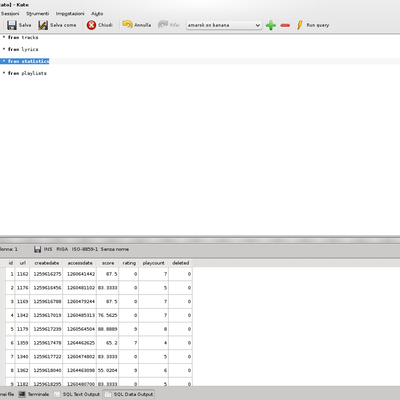Select createdate cell 1259617722
Screen dimensions: 400x400
[x=46, y=357]
